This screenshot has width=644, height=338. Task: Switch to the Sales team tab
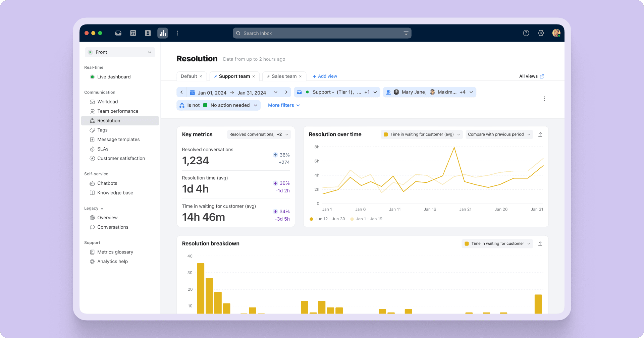coord(284,76)
